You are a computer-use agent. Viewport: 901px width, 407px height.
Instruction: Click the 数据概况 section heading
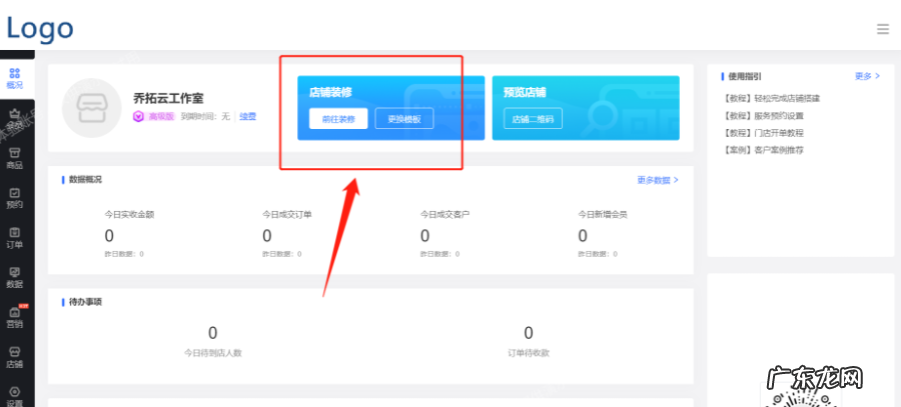pos(85,179)
